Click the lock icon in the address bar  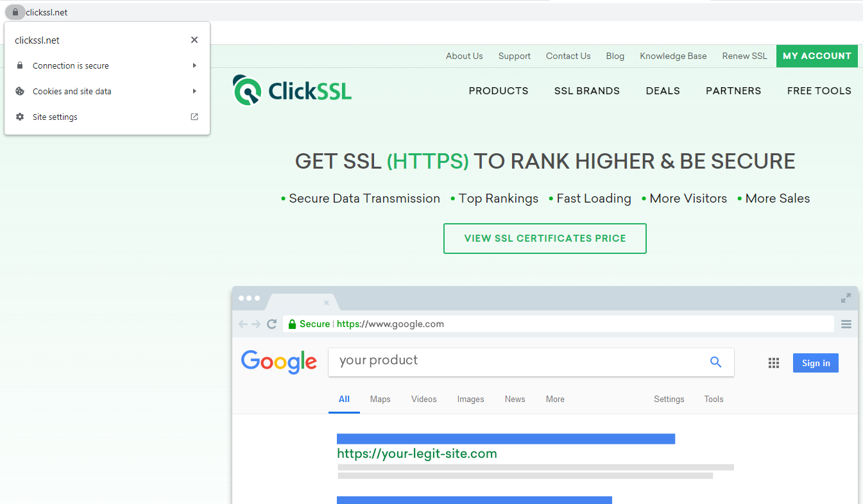click(x=15, y=12)
